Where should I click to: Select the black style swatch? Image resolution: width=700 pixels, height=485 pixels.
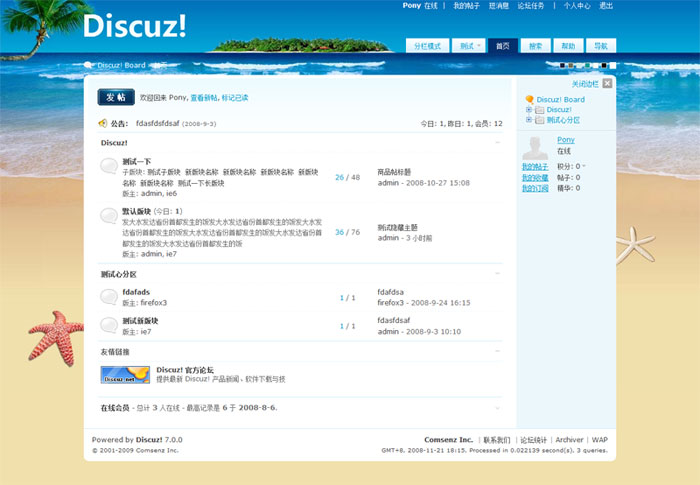coord(604,65)
